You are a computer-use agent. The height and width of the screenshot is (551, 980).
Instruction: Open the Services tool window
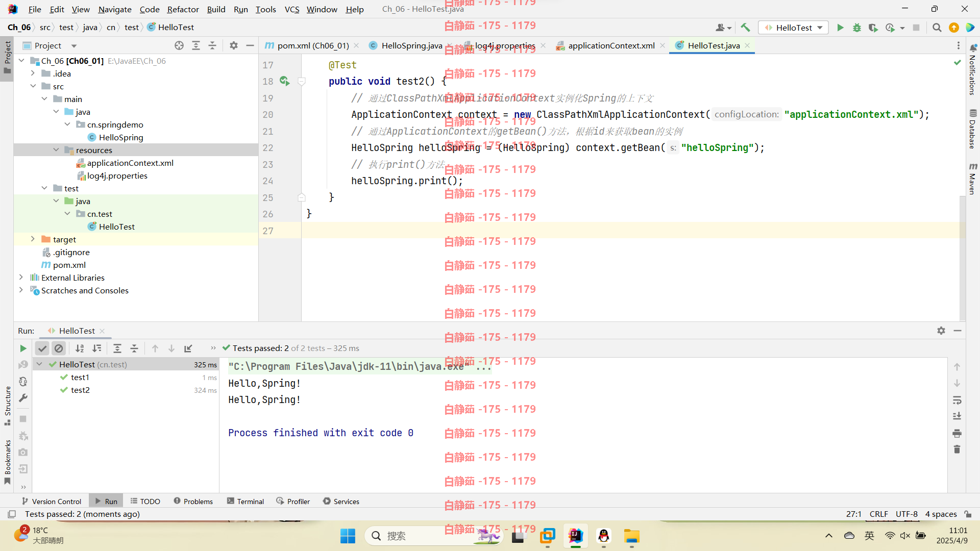coord(341,502)
